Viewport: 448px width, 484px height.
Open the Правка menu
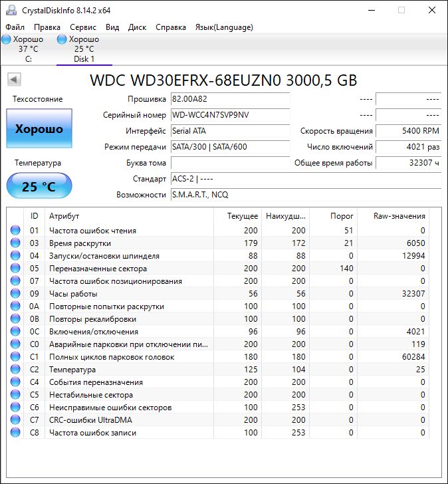pos(47,27)
